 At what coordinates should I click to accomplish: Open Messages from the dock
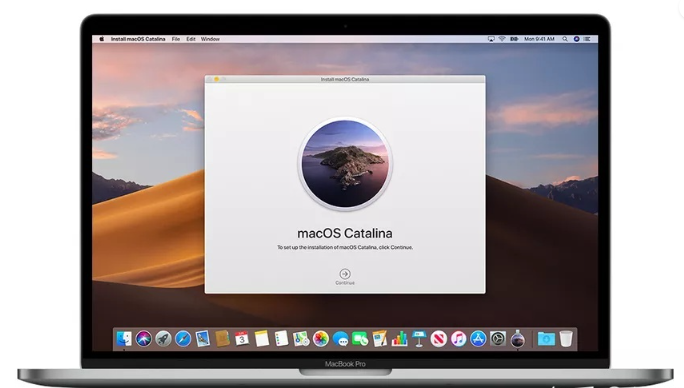click(x=340, y=339)
